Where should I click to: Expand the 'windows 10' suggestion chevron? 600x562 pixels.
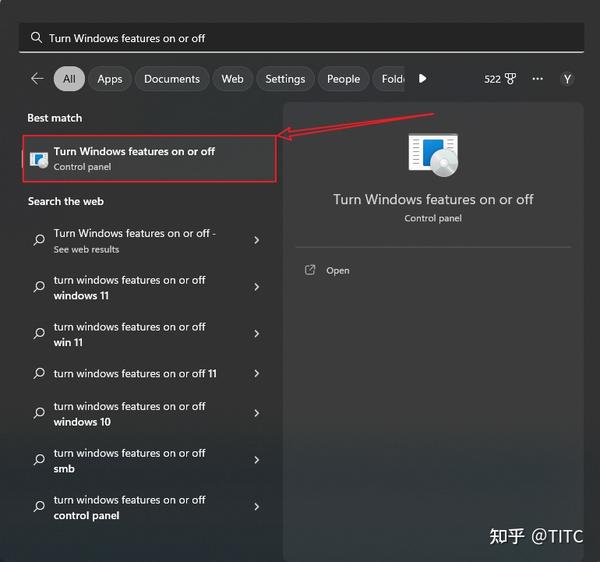(257, 413)
